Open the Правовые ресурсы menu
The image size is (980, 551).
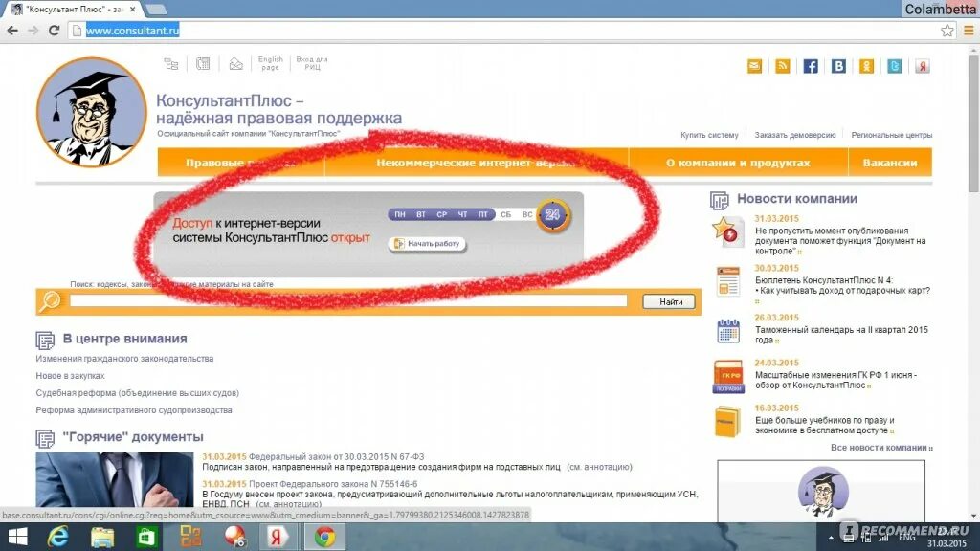click(x=241, y=163)
